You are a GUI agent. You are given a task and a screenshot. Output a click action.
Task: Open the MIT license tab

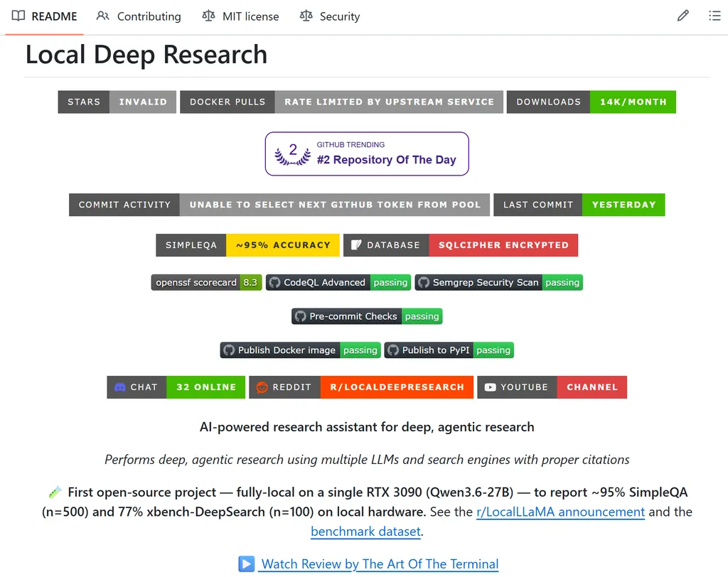pos(240,16)
